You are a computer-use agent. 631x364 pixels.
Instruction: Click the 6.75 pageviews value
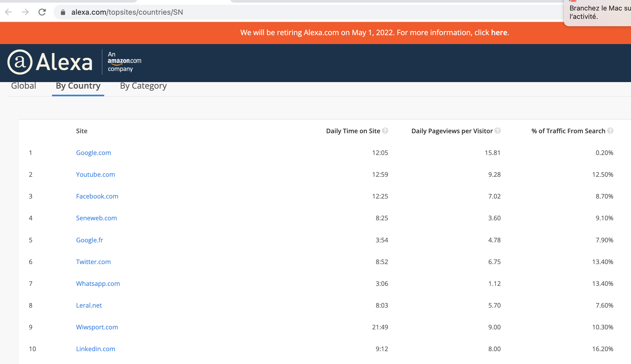495,262
